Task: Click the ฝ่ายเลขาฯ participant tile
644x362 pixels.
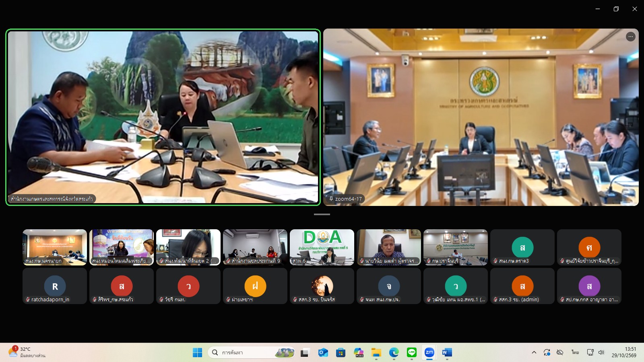Action: [x=255, y=286]
